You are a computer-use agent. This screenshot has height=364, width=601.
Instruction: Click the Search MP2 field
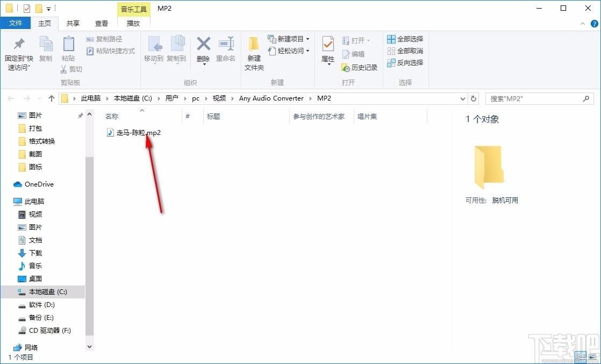point(539,98)
